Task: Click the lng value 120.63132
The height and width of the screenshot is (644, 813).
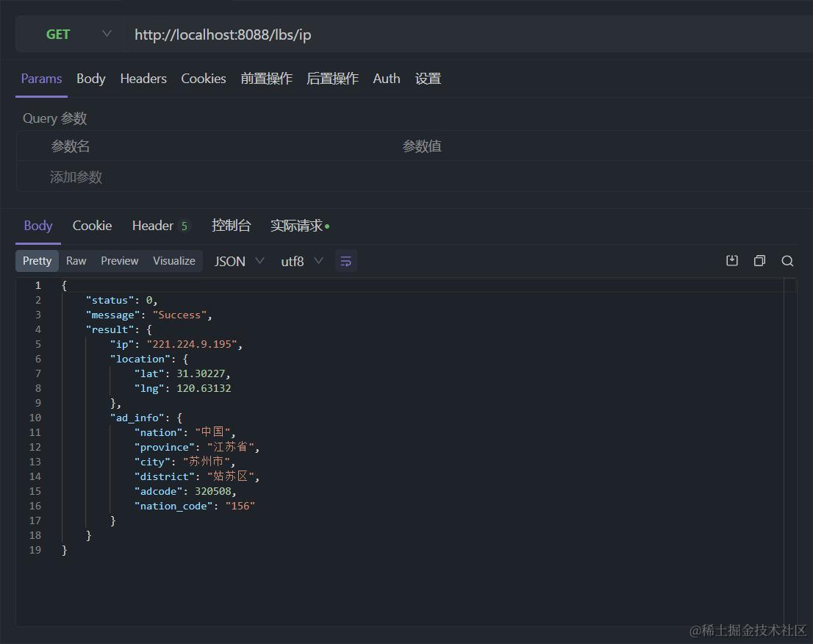Action: pyautogui.click(x=204, y=388)
